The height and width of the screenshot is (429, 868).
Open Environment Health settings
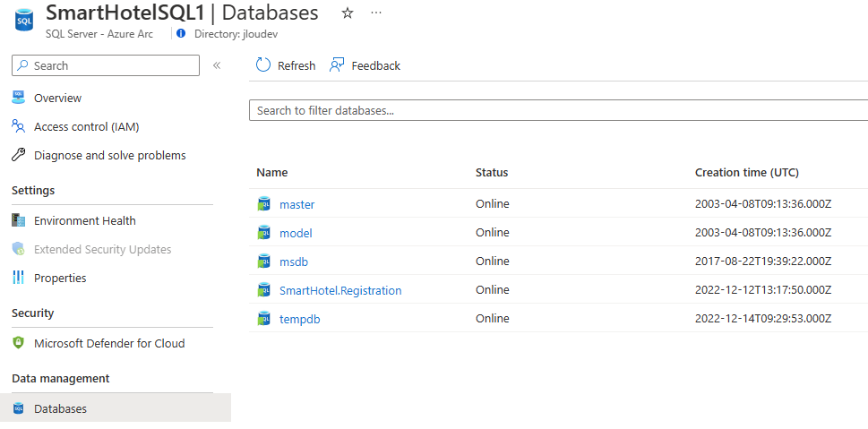click(85, 221)
